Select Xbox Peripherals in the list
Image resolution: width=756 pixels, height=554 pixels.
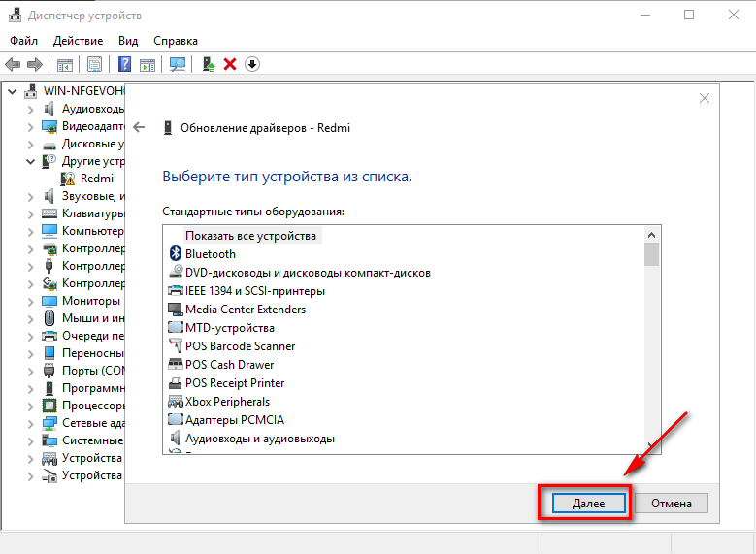click(227, 402)
